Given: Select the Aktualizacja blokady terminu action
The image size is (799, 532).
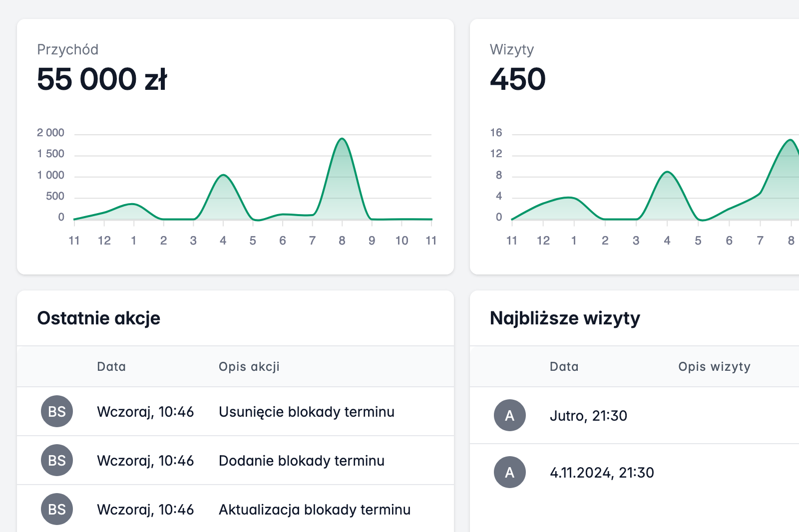Looking at the screenshot, I should (x=315, y=510).
